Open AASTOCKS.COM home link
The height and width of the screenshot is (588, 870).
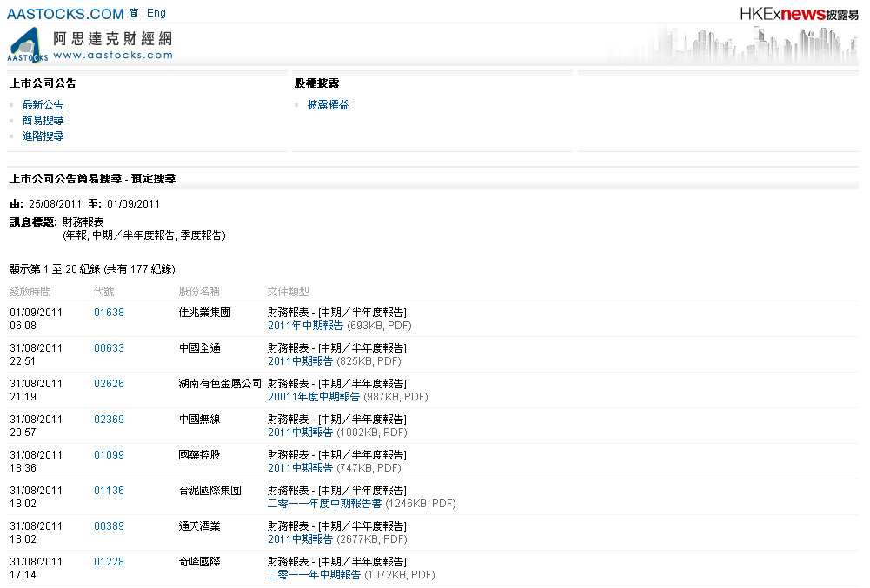coord(65,14)
